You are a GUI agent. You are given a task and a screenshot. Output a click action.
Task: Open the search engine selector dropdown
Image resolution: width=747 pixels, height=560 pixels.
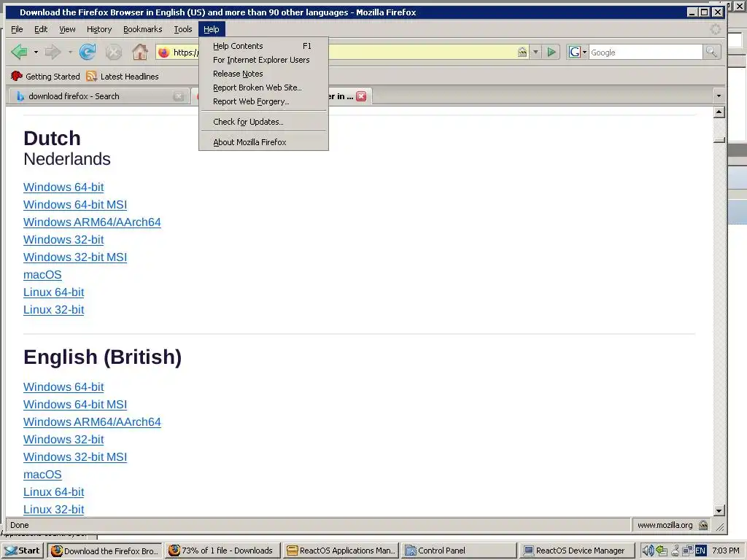[x=584, y=52]
